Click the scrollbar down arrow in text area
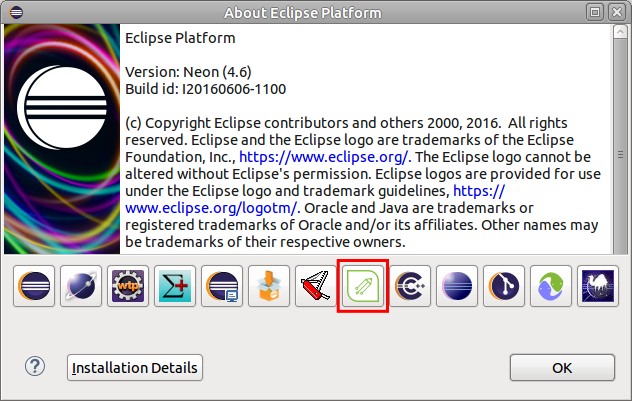Viewport: 632px width, 401px height. click(620, 248)
